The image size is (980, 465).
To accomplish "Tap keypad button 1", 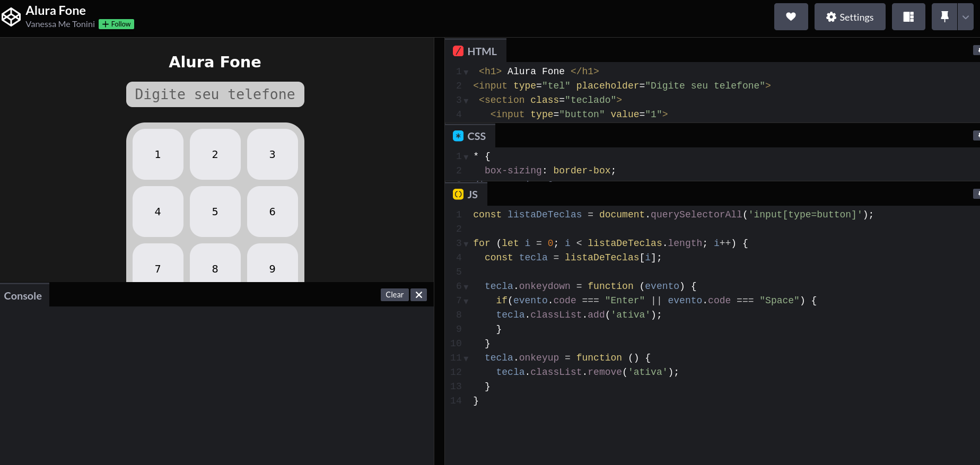I will coord(158,154).
